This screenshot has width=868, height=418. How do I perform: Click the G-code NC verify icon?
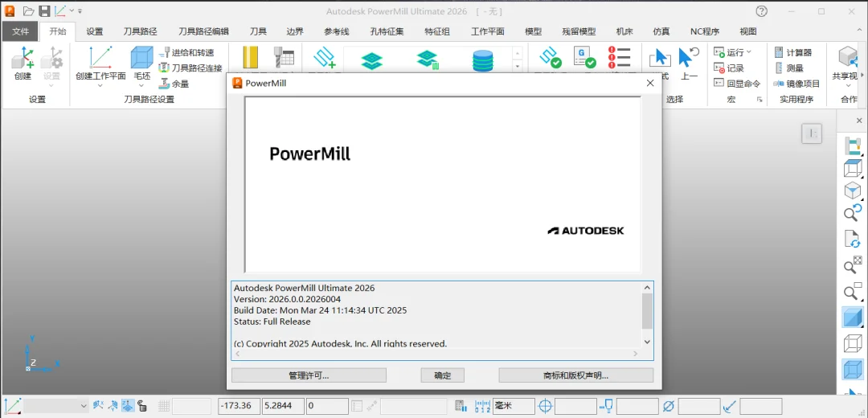pos(584,58)
